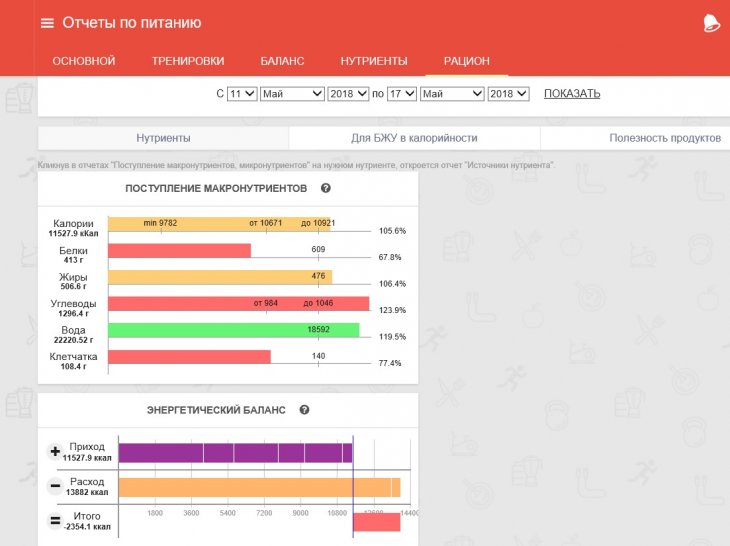
Task: Click the plus icon beside Приход
Action: pos(55,452)
